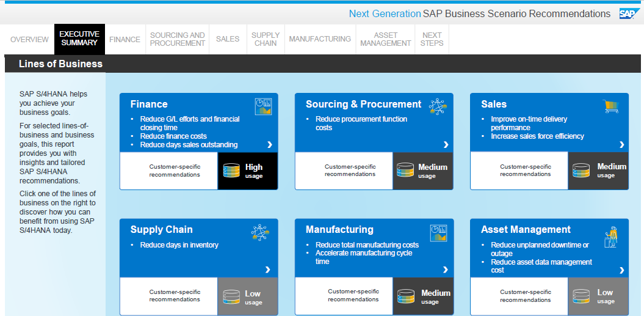The width and height of the screenshot is (644, 316).
Task: Click the Finance High usage database icon
Action: coord(232,171)
